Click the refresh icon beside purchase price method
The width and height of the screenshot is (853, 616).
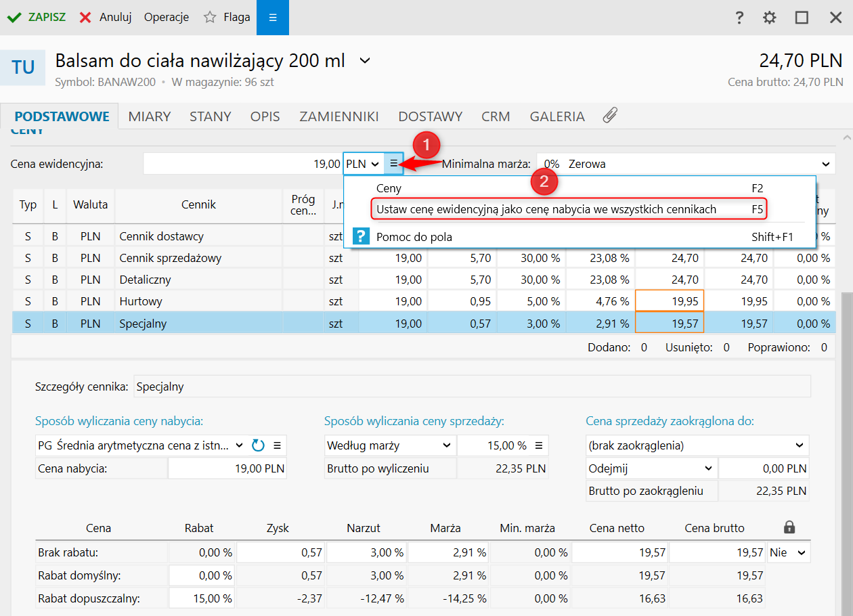click(x=258, y=445)
